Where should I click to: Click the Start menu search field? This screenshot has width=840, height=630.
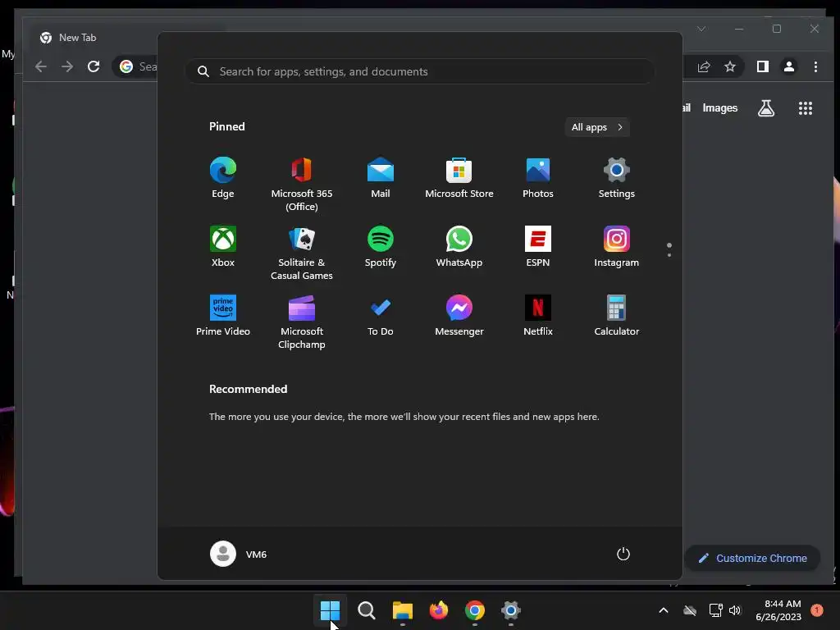(x=420, y=71)
